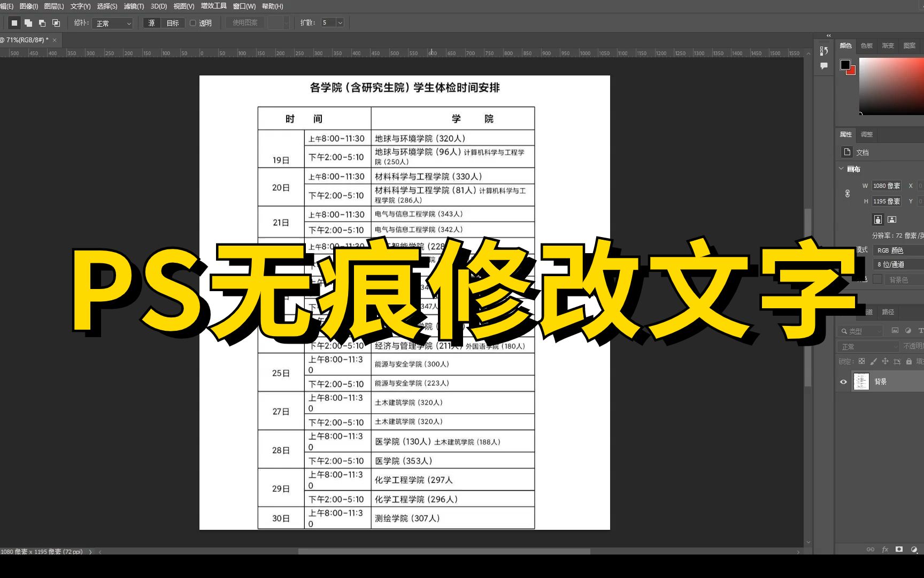Open the Comments panel icon
The height and width of the screenshot is (578, 924).
[x=824, y=66]
